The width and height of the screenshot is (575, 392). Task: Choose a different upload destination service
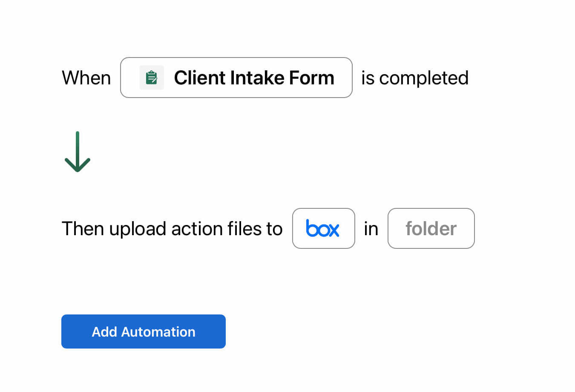pos(323,228)
